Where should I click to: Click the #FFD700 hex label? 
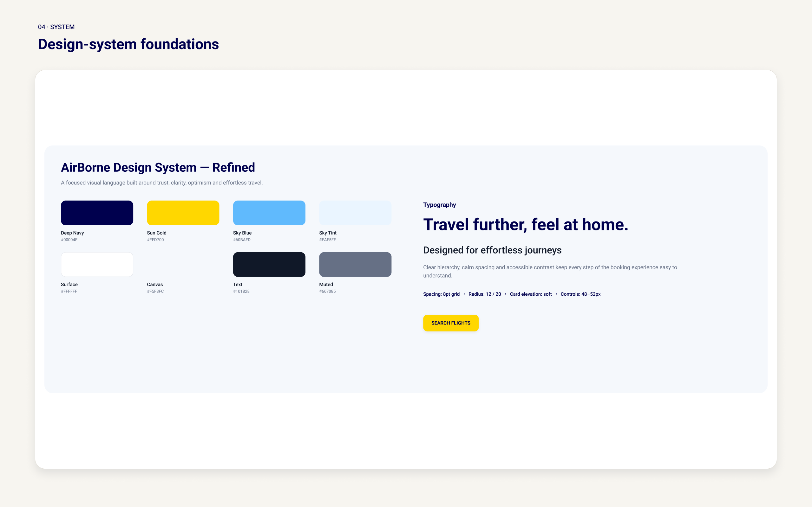click(x=155, y=240)
